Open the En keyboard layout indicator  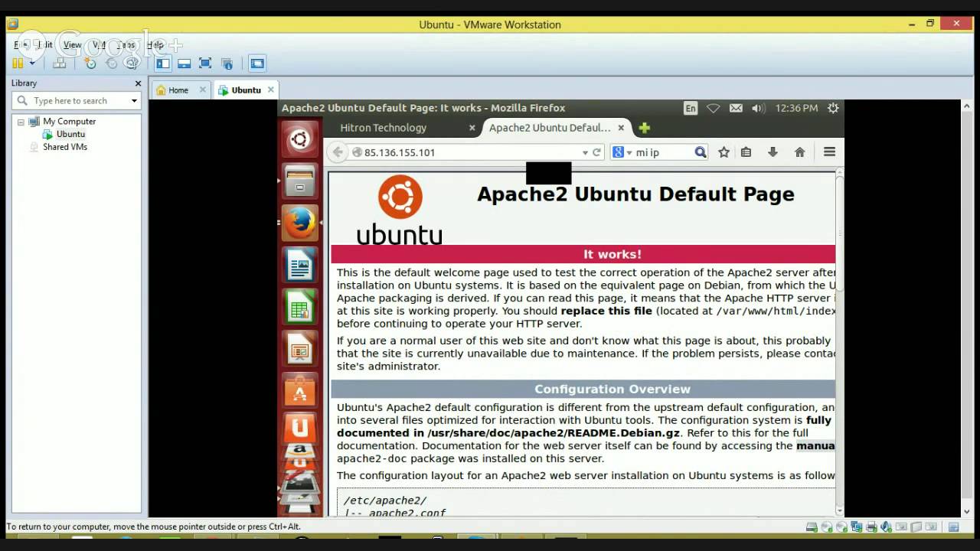691,108
